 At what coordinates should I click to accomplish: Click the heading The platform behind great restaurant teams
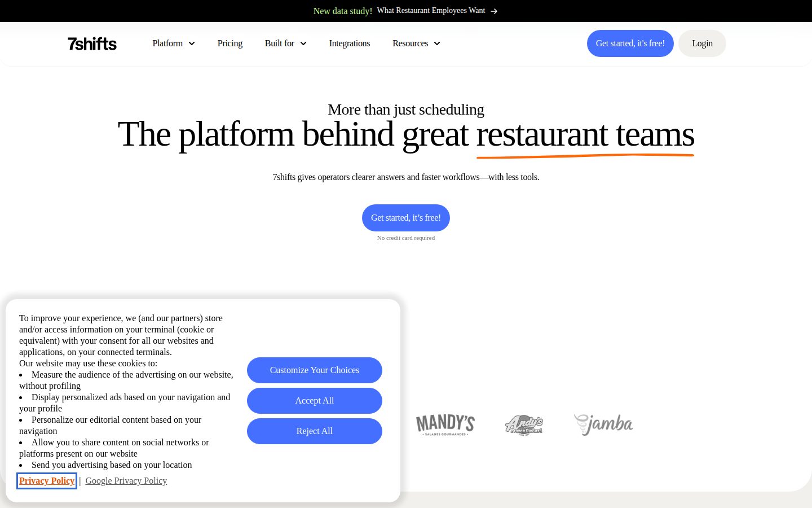point(406,134)
